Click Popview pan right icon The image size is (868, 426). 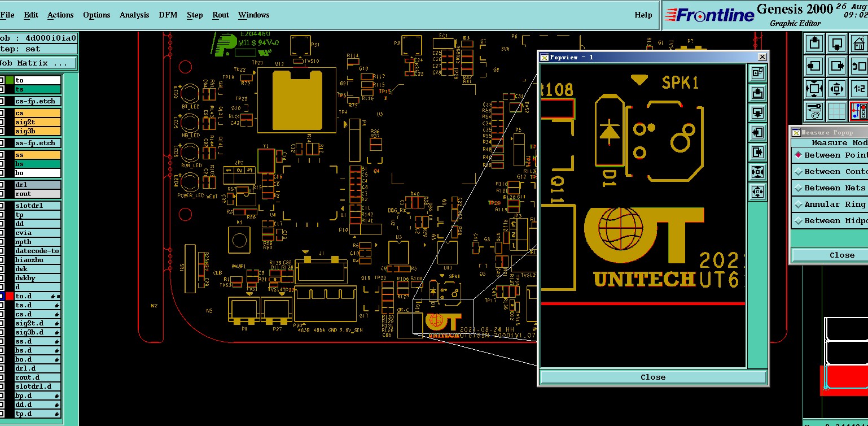point(757,152)
